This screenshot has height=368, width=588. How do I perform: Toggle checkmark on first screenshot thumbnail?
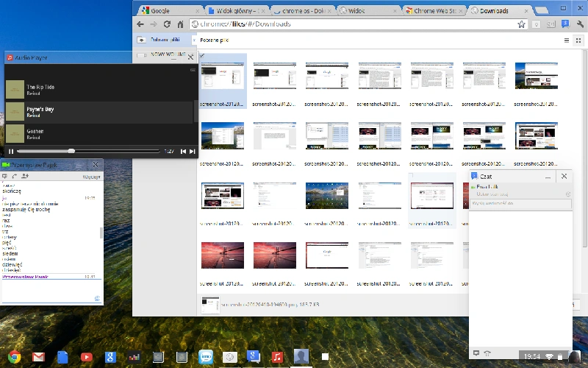[x=202, y=56]
